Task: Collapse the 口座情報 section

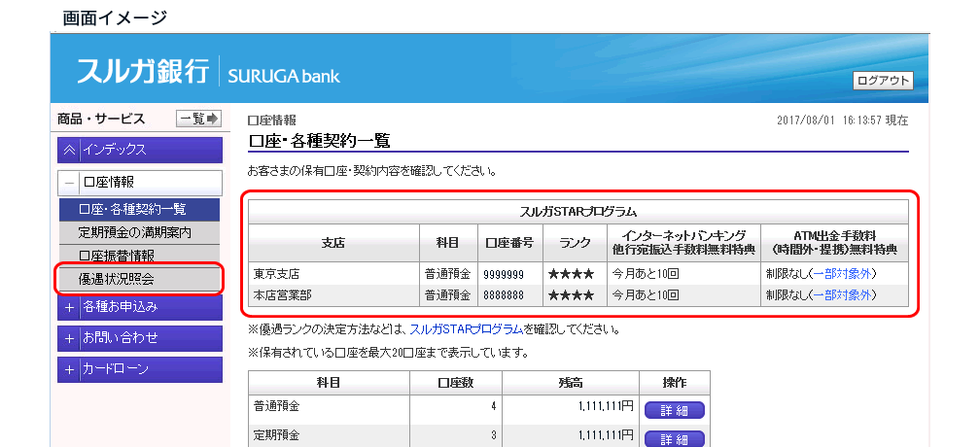Action: (x=69, y=183)
